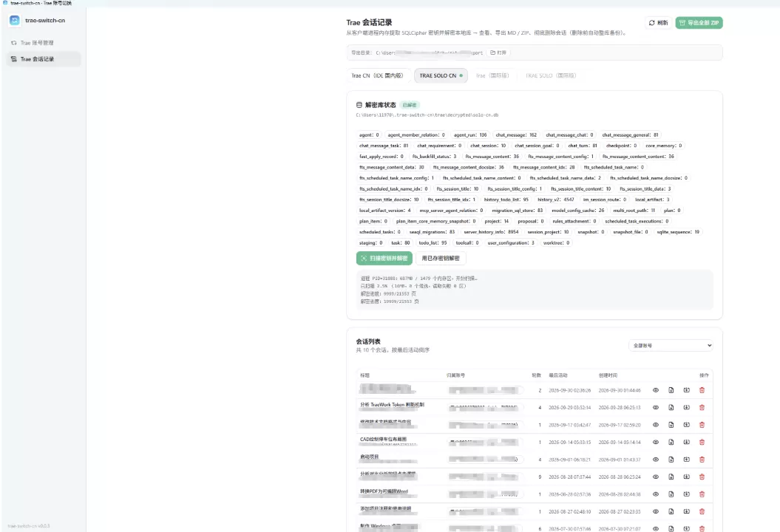Image resolution: width=780 pixels, height=532 pixels.
Task: Switch to the Trae CN (IDE 国内版) tab
Action: [378, 75]
